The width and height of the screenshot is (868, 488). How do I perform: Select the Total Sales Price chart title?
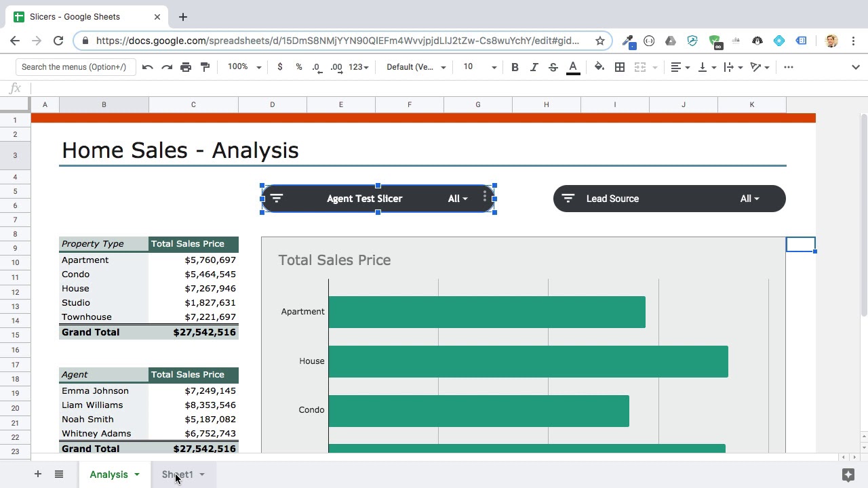click(334, 260)
